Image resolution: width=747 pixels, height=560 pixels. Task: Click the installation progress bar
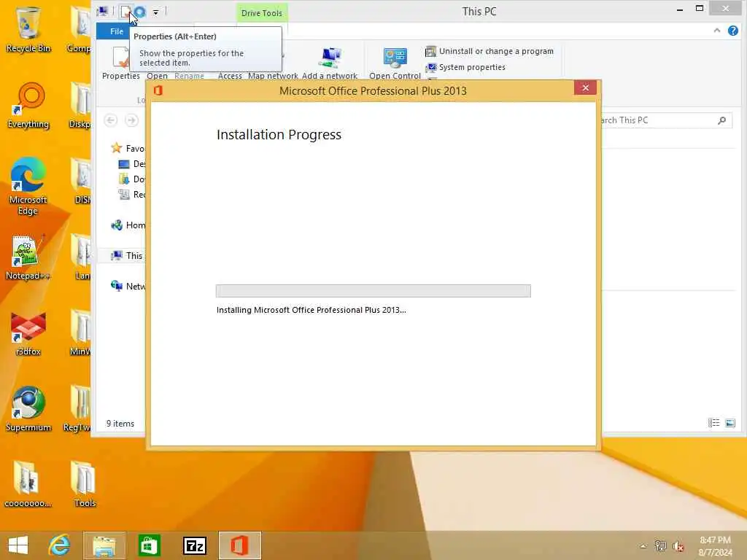pyautogui.click(x=373, y=291)
